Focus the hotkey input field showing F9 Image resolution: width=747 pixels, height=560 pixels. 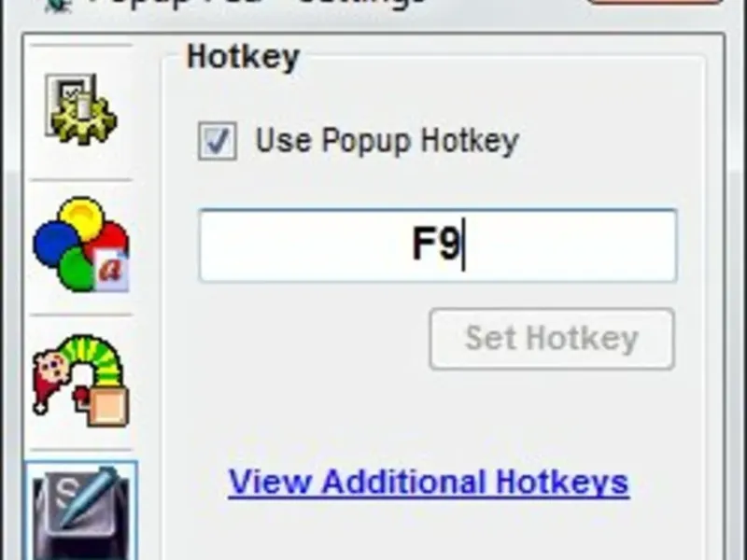(437, 245)
